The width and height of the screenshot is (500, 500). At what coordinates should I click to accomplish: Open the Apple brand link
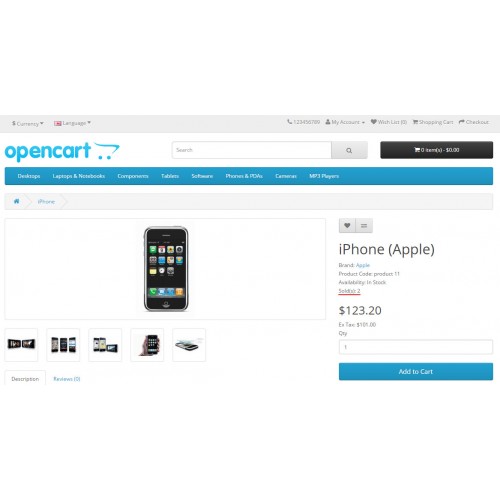363,265
